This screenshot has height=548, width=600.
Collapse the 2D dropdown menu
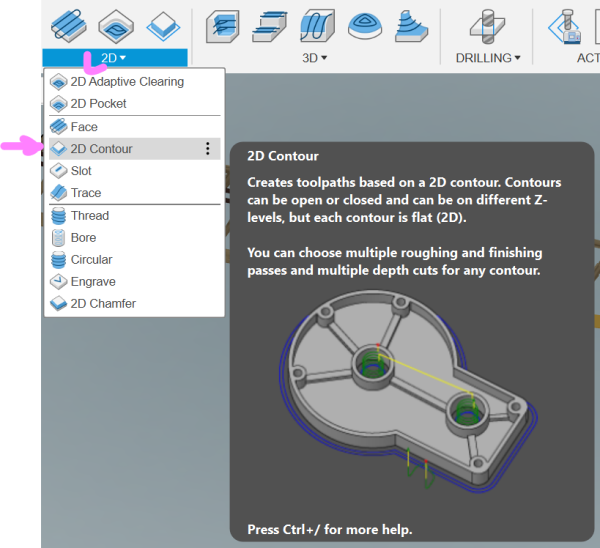(x=114, y=58)
